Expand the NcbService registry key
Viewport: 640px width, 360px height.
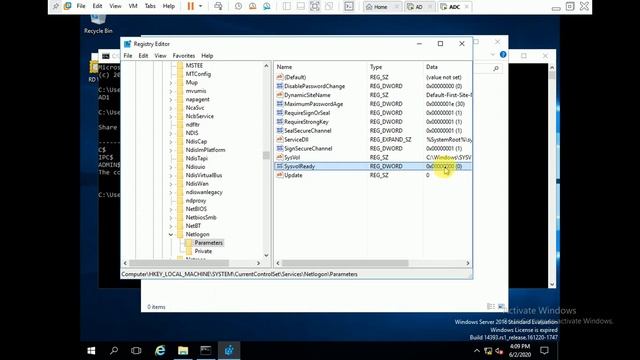[x=171, y=116]
